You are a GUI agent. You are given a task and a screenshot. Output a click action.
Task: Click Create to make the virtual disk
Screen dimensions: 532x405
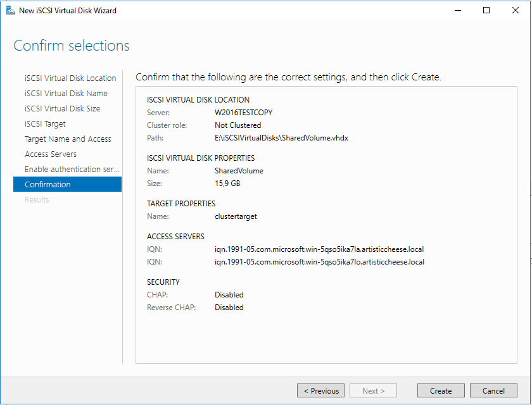[441, 391]
